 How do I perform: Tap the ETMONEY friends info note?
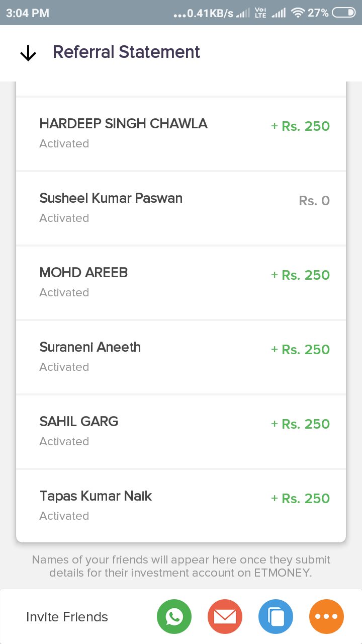click(181, 566)
